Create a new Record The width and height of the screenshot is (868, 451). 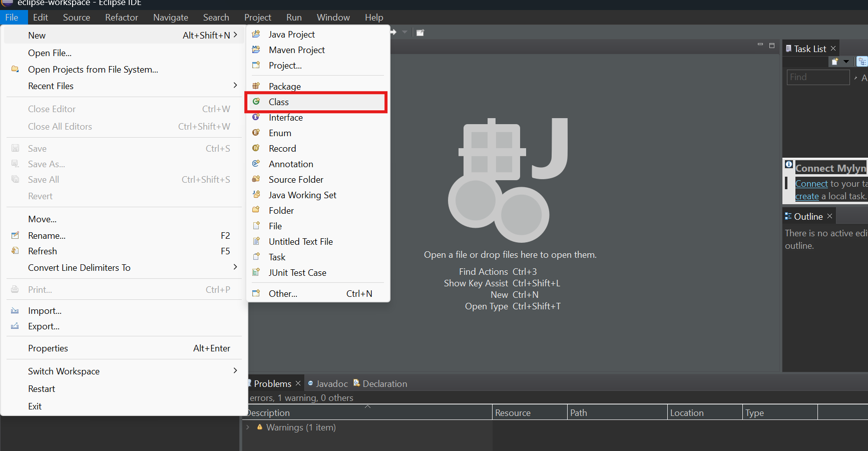point(317,149)
